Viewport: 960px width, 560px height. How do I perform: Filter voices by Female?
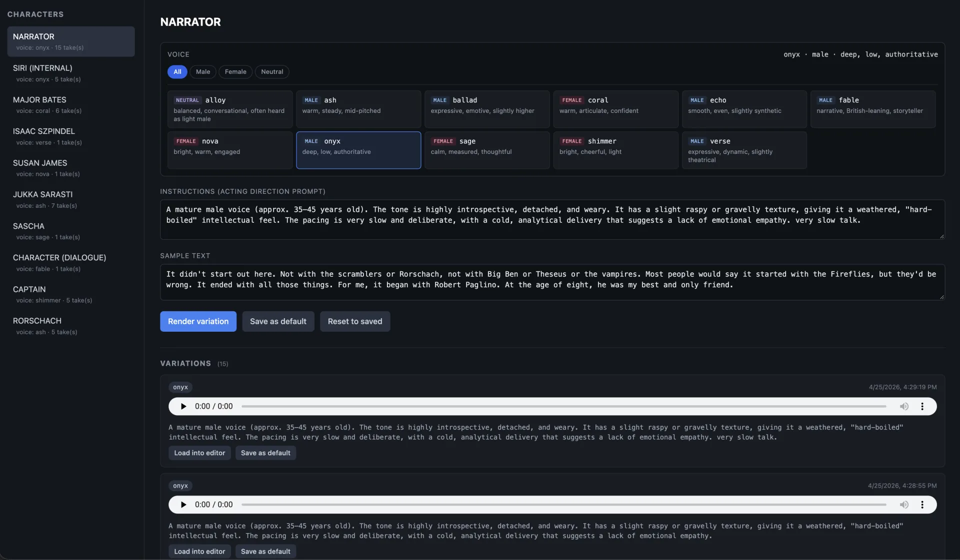tap(235, 72)
